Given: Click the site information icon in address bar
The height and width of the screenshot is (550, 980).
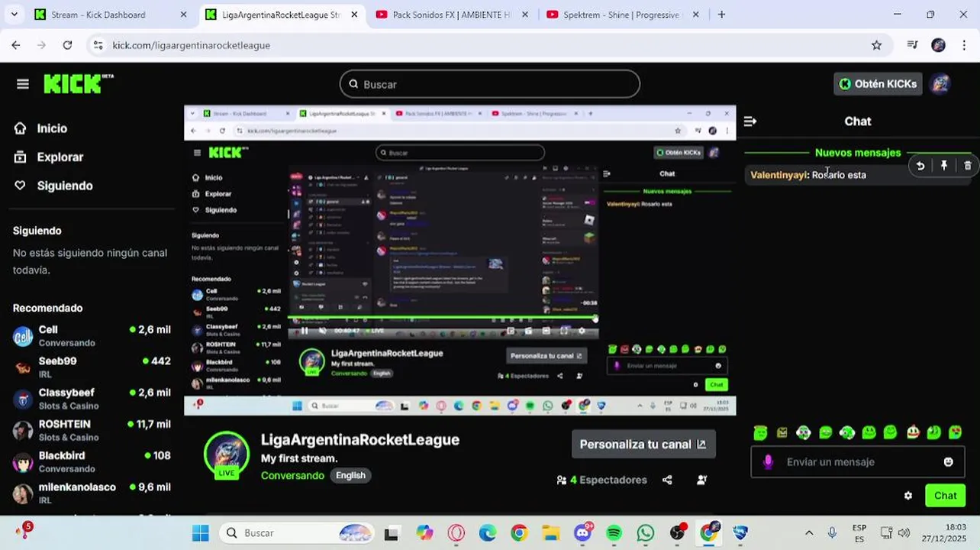Looking at the screenshot, I should [x=98, y=45].
